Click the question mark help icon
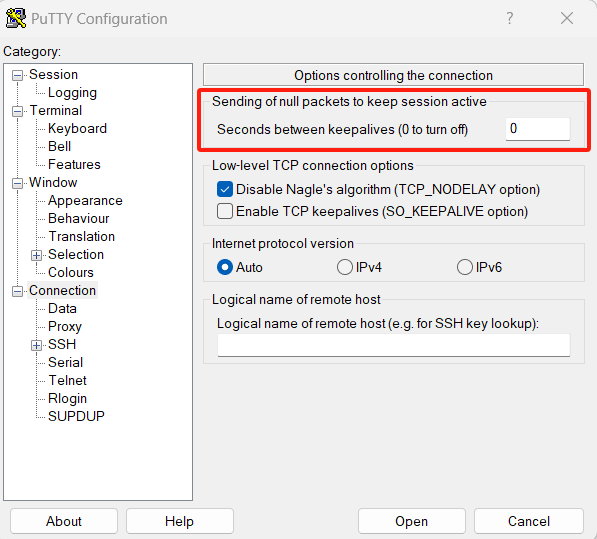597x539 pixels. [510, 18]
